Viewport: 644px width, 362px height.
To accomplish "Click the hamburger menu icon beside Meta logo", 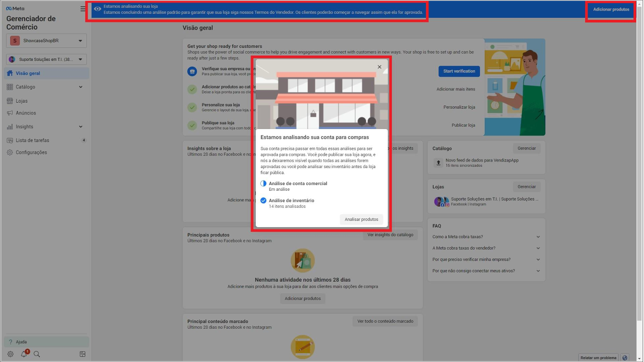I will 83,9.
